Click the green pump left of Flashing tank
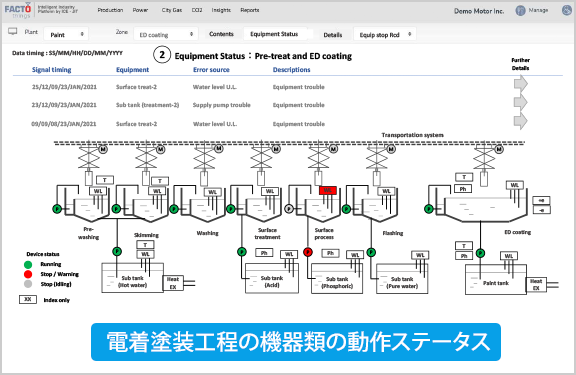576x375 pixels. pos(346,209)
